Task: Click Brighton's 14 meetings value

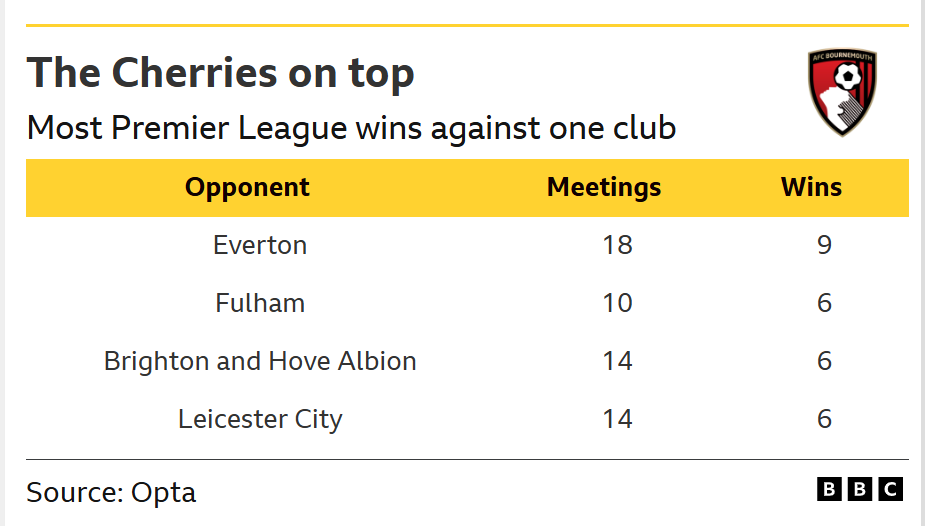Action: point(617,361)
